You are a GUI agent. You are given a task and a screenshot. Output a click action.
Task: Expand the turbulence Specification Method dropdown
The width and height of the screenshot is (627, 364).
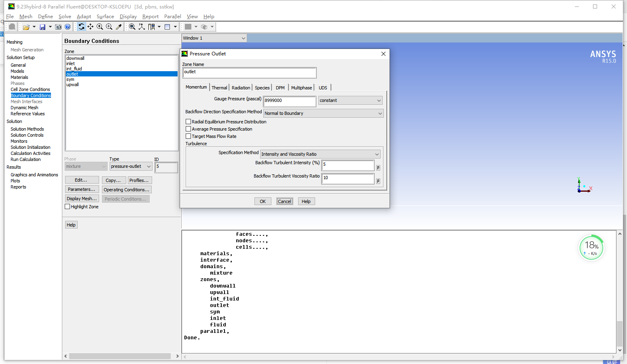(x=320, y=154)
